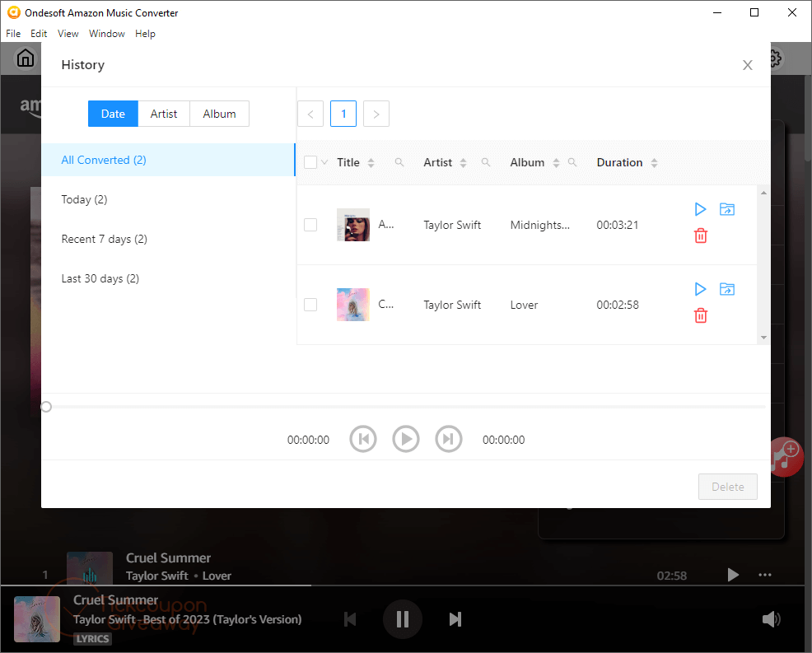Open the Window menu
Image resolution: width=812 pixels, height=653 pixels.
click(107, 34)
